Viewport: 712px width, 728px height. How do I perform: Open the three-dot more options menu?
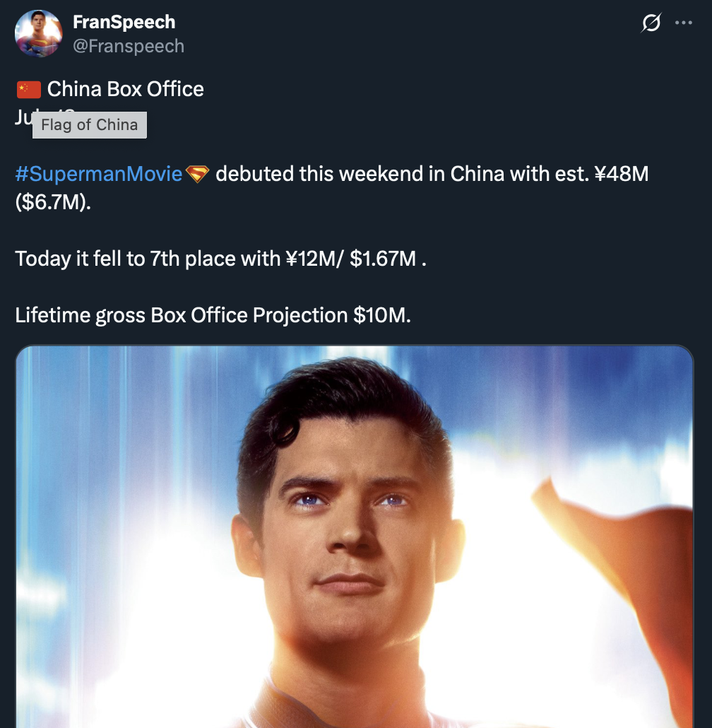[x=684, y=23]
